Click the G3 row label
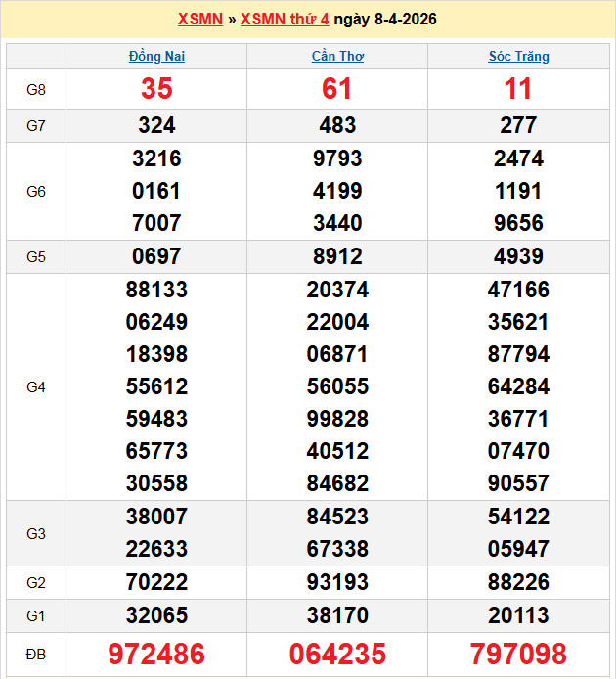 click(x=36, y=533)
